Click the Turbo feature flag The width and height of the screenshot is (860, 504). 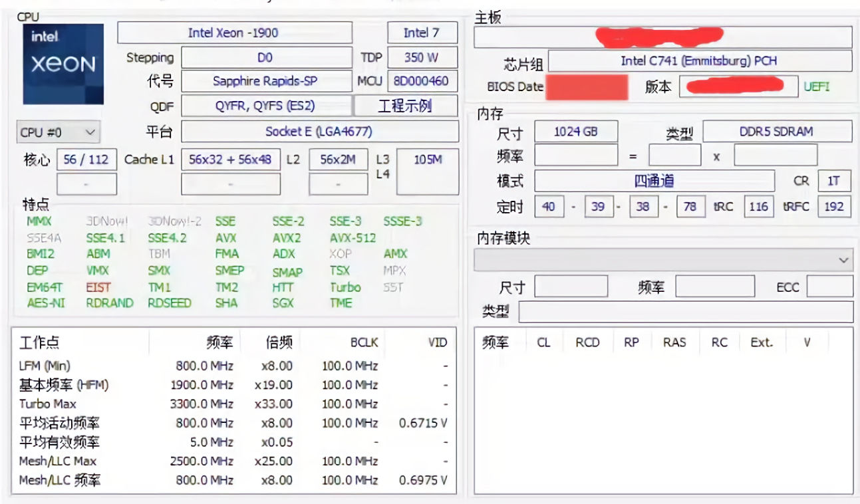345,287
